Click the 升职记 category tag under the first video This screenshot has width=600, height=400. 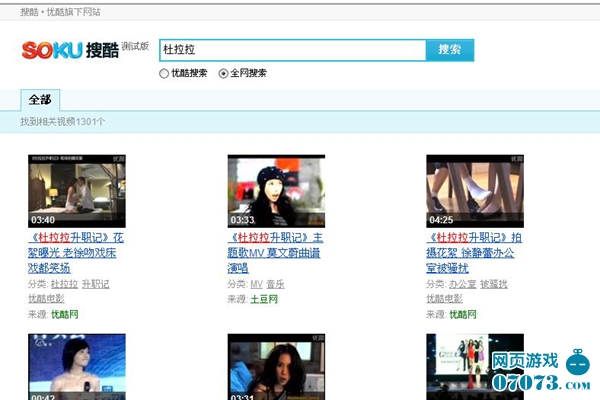96,284
